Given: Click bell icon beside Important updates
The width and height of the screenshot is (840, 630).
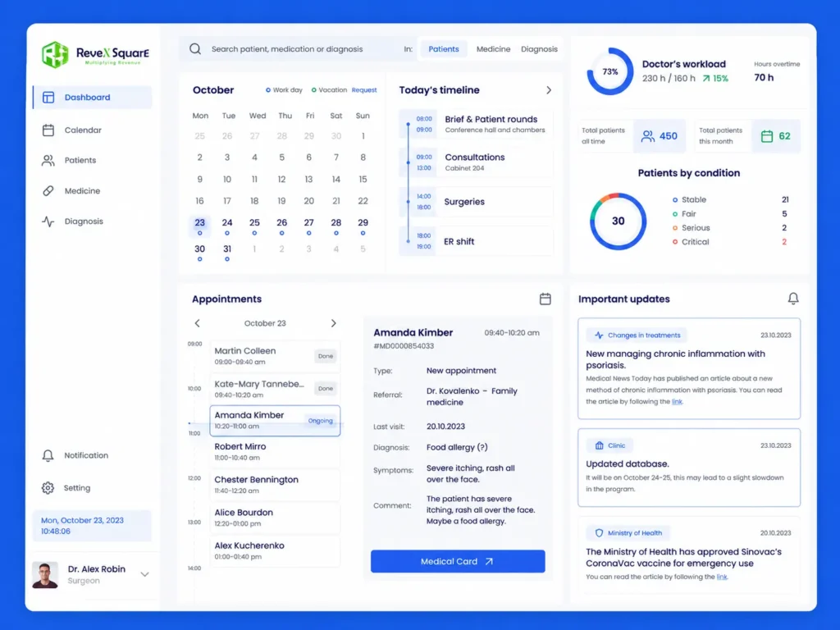Looking at the screenshot, I should click(793, 299).
